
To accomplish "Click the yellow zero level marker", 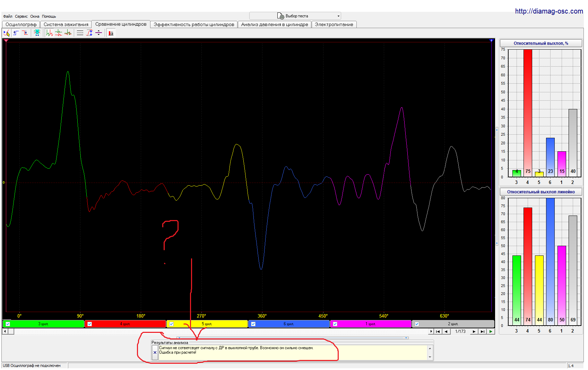I will point(4,183).
